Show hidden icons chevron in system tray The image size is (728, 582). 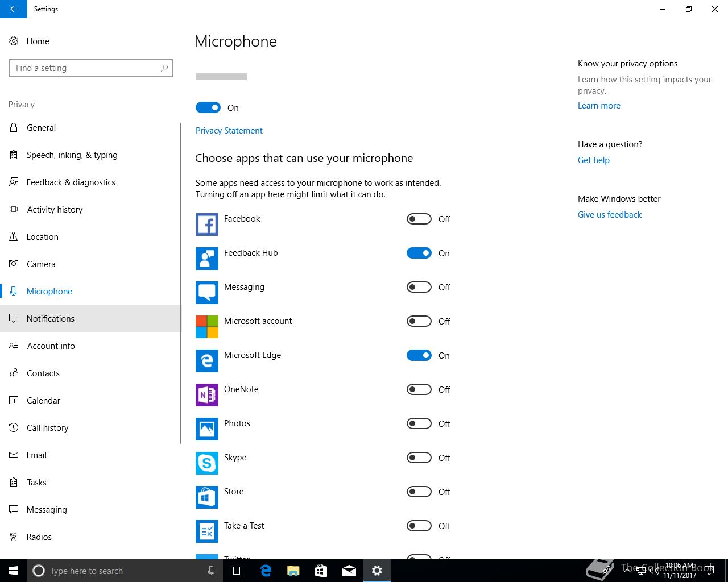pyautogui.click(x=627, y=571)
